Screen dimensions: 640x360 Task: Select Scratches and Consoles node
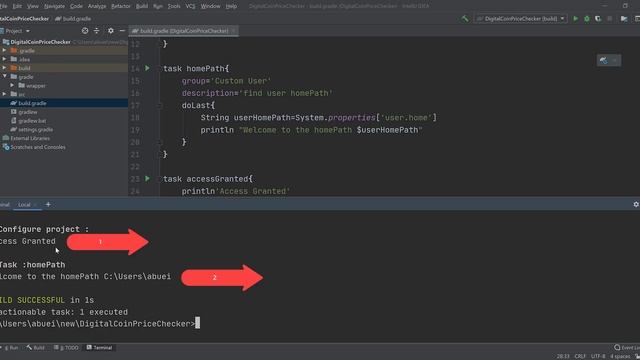pos(38,147)
